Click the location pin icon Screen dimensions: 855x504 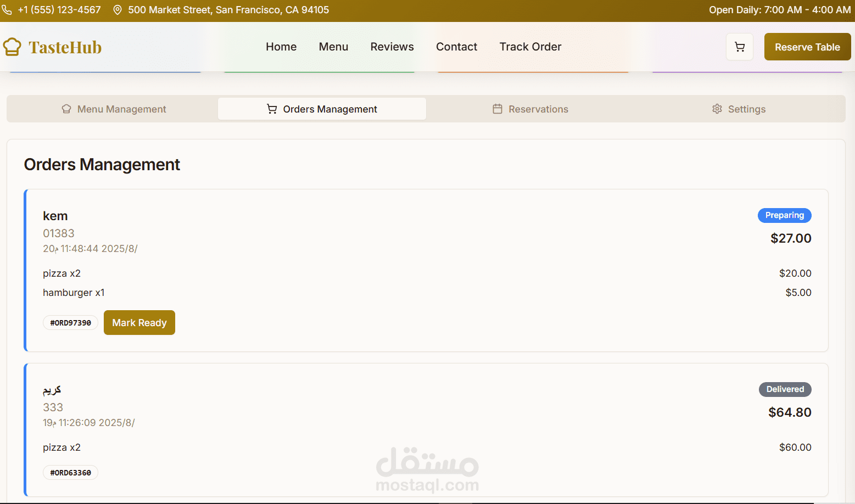[x=118, y=10]
